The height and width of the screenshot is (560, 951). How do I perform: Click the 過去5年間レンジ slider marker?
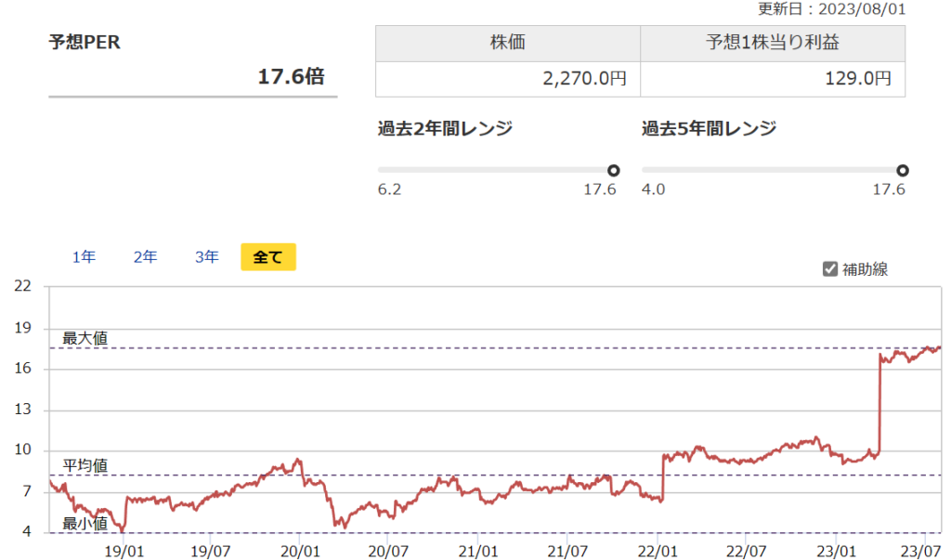tap(903, 171)
